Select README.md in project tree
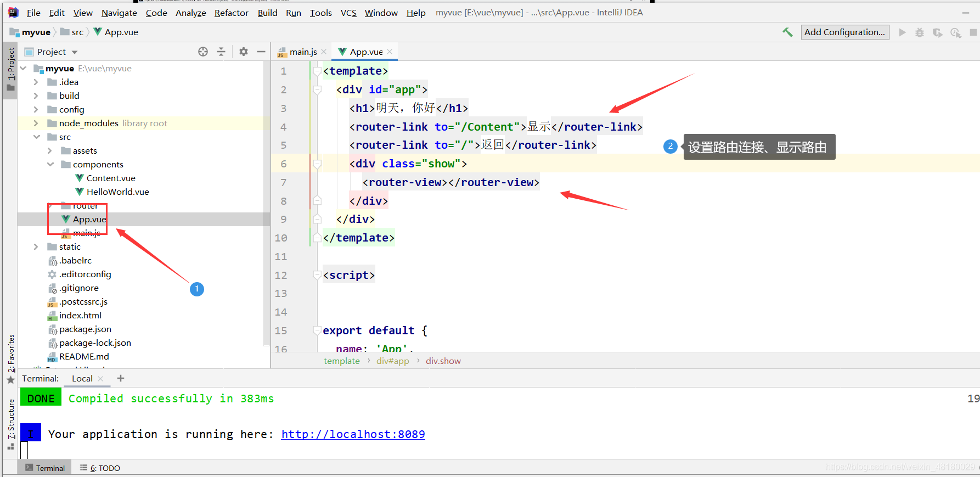 [84, 357]
